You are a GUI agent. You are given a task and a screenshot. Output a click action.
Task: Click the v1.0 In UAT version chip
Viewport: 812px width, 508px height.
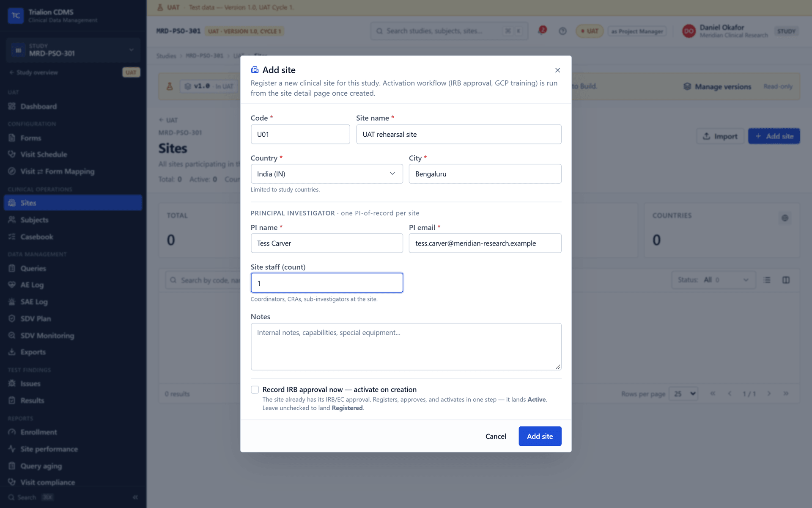[208, 86]
